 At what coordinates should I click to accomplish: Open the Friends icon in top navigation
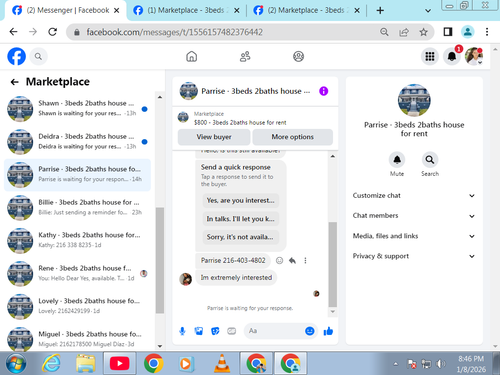[x=245, y=57]
